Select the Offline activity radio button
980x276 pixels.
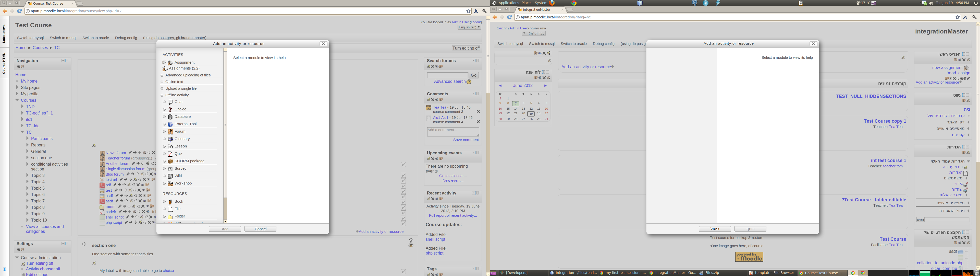click(162, 95)
